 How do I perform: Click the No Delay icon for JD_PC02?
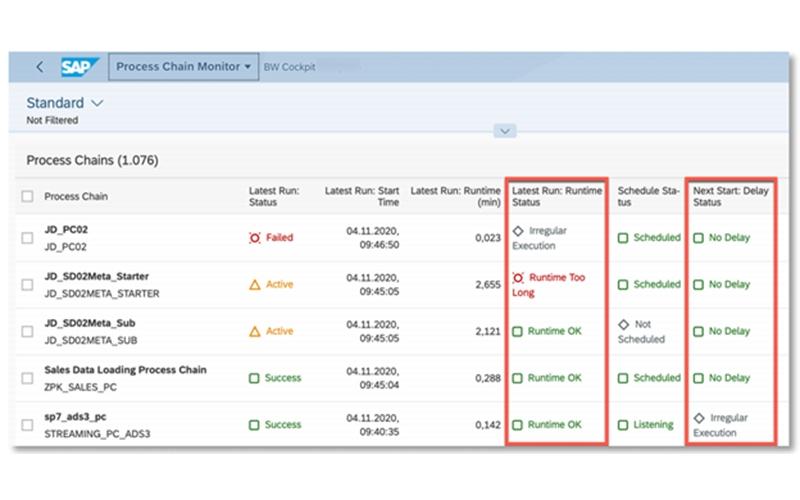pos(698,238)
